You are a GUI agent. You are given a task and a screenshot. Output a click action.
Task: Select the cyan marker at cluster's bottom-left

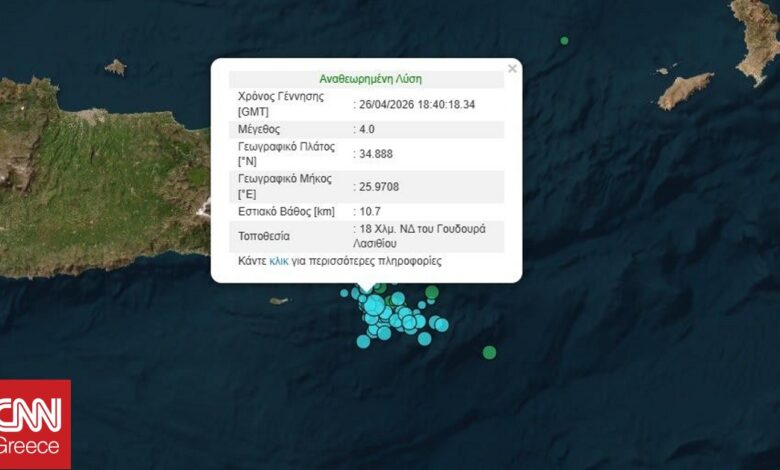(x=363, y=341)
